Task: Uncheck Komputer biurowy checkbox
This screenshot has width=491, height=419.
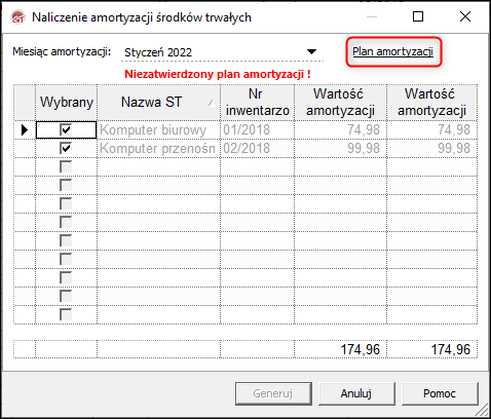Action: (66, 130)
